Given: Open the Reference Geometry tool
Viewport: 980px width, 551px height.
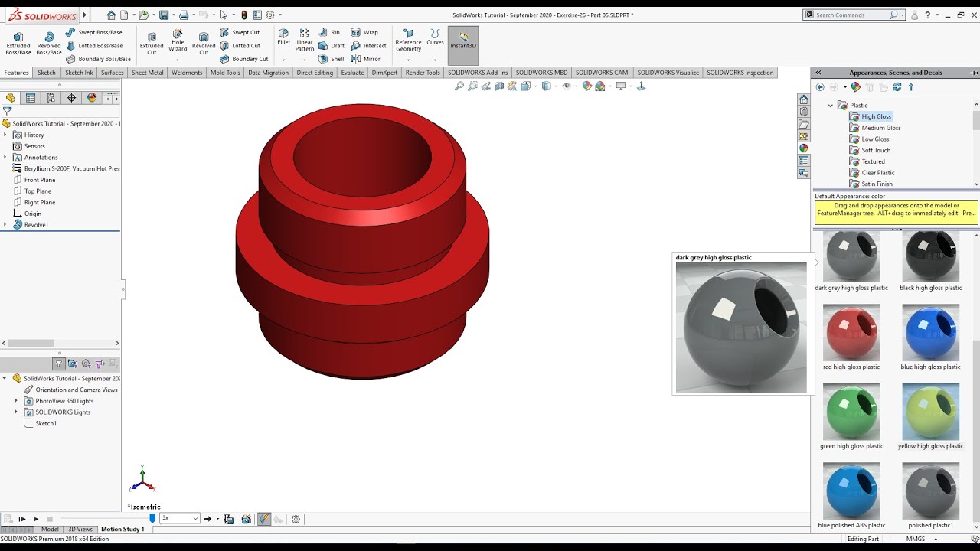Looking at the screenshot, I should tap(408, 41).
